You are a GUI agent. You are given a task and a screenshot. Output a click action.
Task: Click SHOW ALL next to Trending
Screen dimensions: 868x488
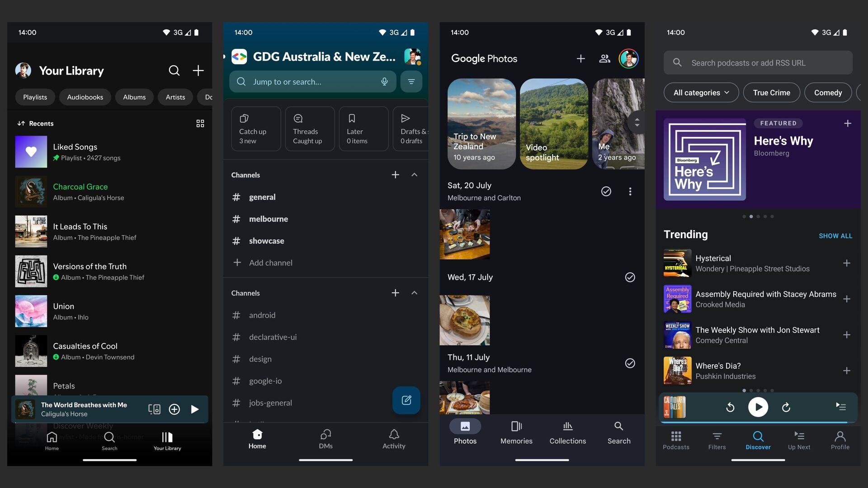[x=835, y=236]
